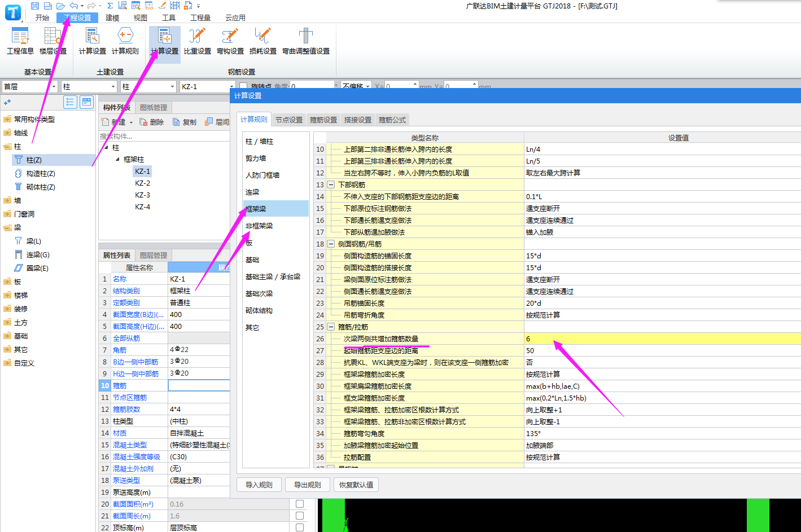This screenshot has height=532, width=801.
Task: Click the panel view icon in navigation panel
Action: pyautogui.click(x=86, y=102)
